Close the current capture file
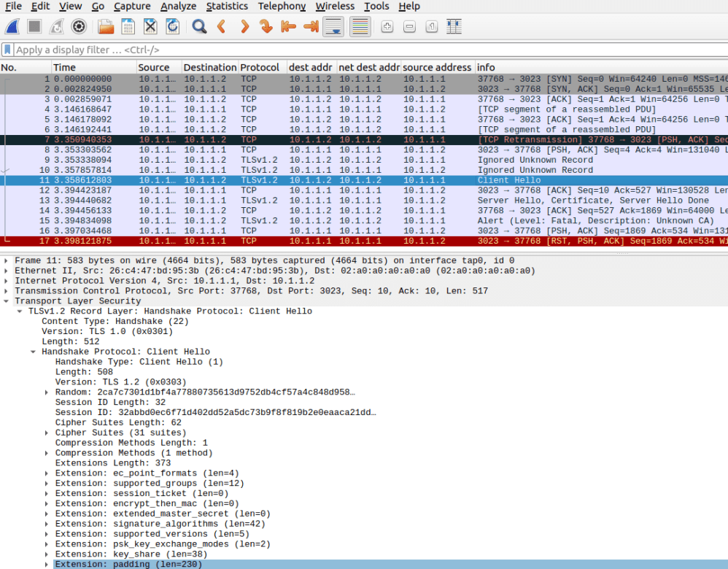The image size is (728, 569). click(150, 27)
